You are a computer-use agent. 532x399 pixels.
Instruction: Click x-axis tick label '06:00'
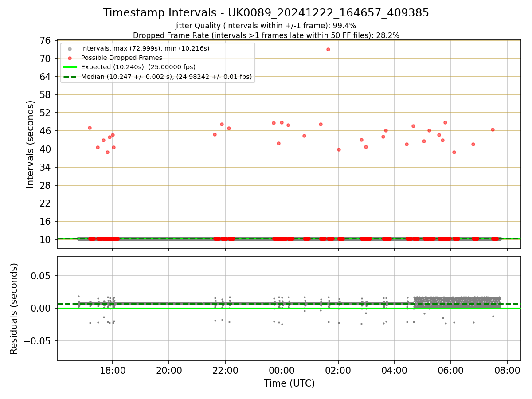pyautogui.click(x=451, y=370)
